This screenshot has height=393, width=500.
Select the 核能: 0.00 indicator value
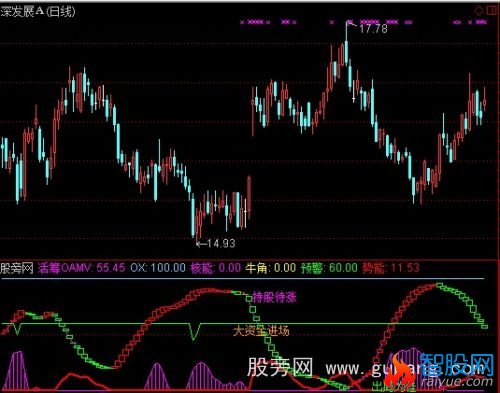point(216,268)
